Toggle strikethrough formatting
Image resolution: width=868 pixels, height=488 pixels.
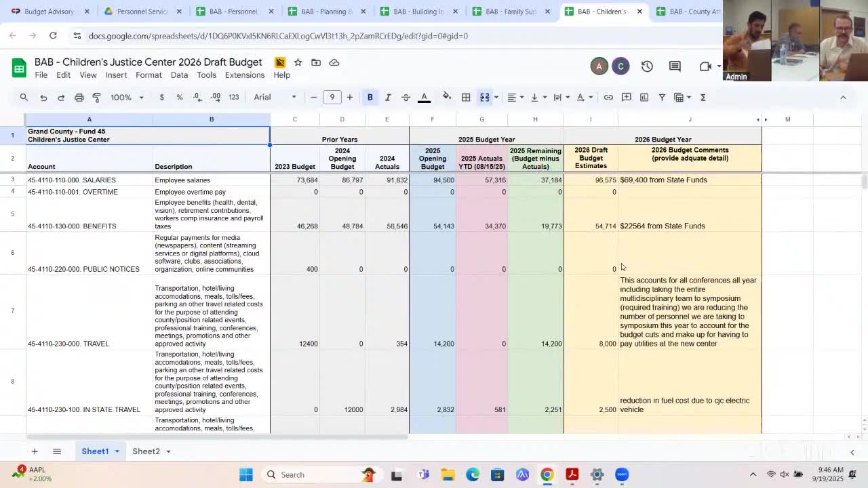406,98
